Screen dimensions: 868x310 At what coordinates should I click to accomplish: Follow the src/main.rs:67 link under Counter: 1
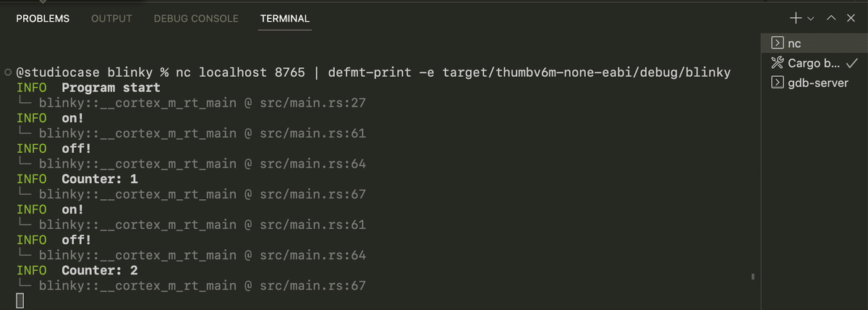[312, 194]
